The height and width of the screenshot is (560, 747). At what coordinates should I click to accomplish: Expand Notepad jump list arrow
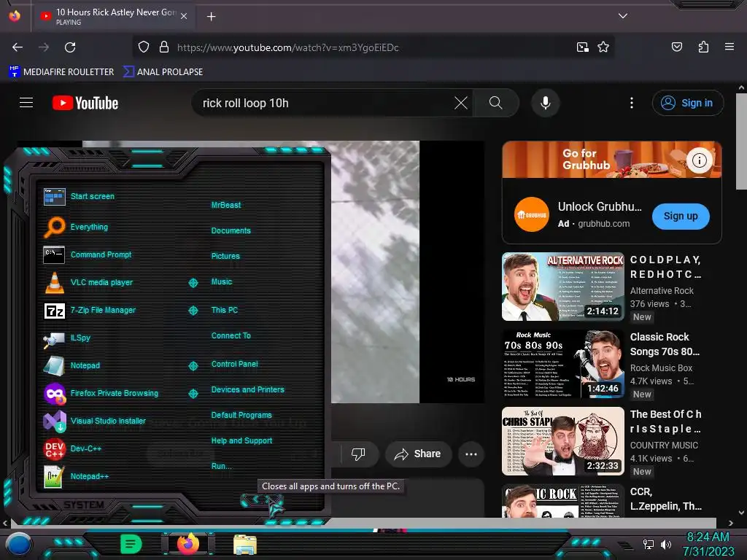tap(193, 366)
